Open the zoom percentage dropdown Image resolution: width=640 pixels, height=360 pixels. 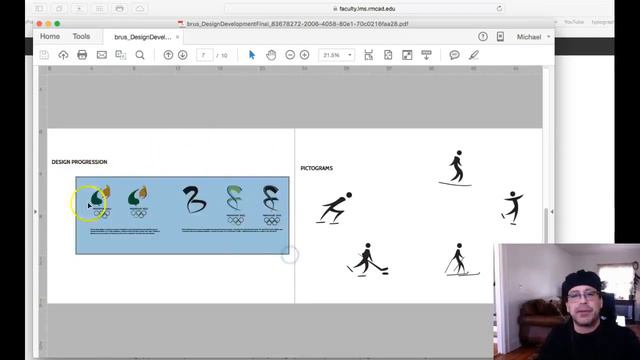(x=350, y=55)
